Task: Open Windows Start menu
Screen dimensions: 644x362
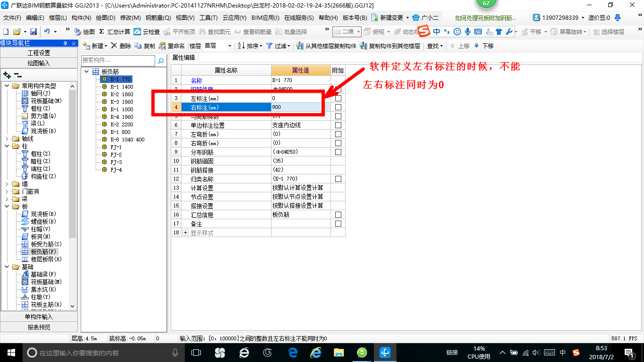Action: (11, 353)
